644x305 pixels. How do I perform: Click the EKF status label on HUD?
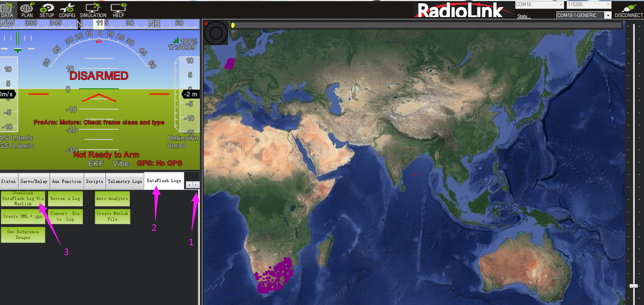click(x=96, y=163)
